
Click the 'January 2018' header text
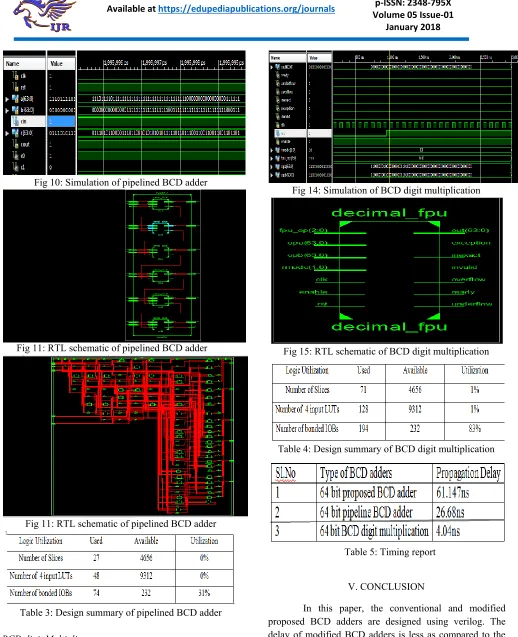(x=413, y=27)
